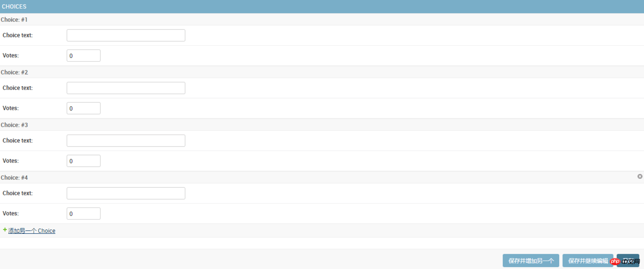Click the Choice: #3 heading row

click(x=322, y=125)
